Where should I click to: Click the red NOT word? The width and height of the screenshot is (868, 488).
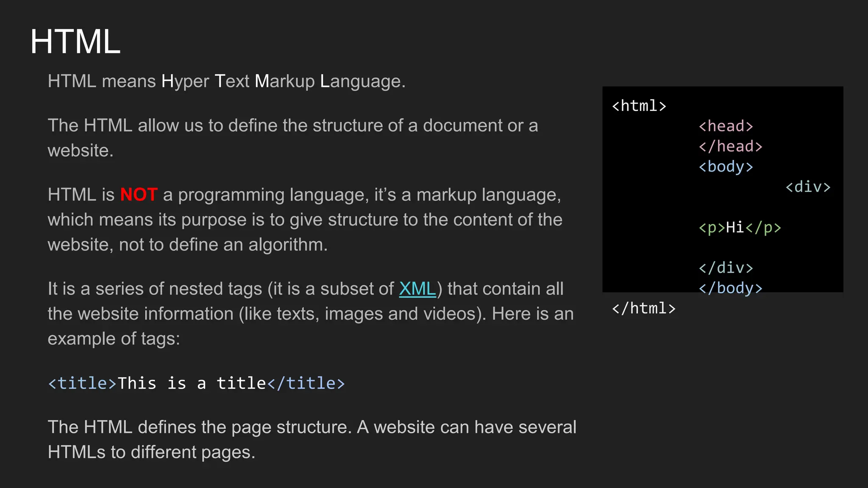click(x=139, y=195)
